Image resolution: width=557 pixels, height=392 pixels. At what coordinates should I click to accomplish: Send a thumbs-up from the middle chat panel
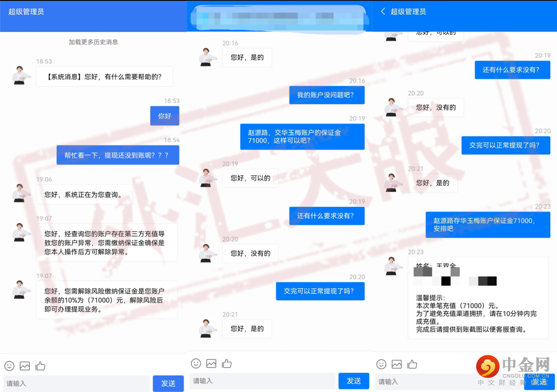pyautogui.click(x=227, y=364)
